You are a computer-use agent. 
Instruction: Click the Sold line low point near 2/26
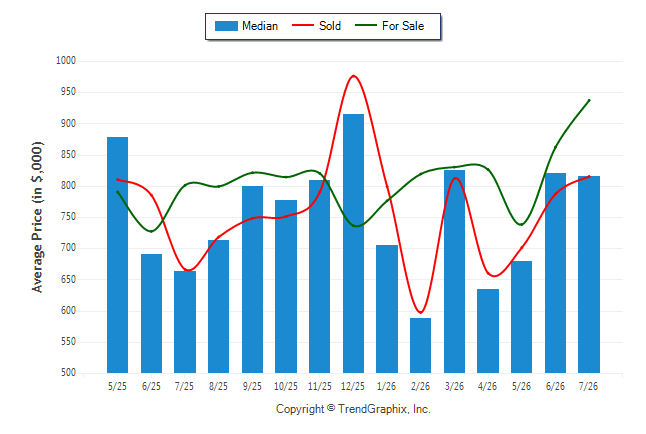pyautogui.click(x=420, y=312)
